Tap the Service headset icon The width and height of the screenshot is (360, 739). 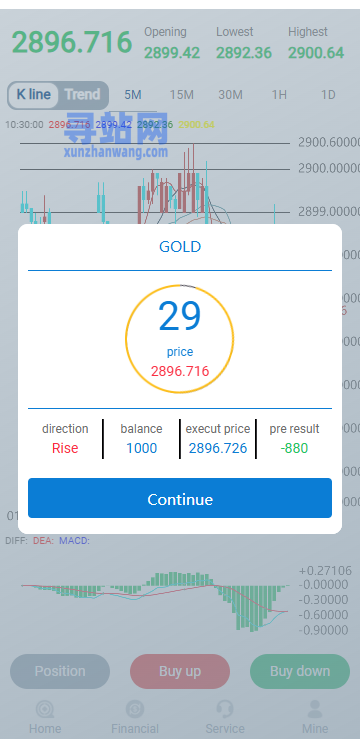[225, 709]
